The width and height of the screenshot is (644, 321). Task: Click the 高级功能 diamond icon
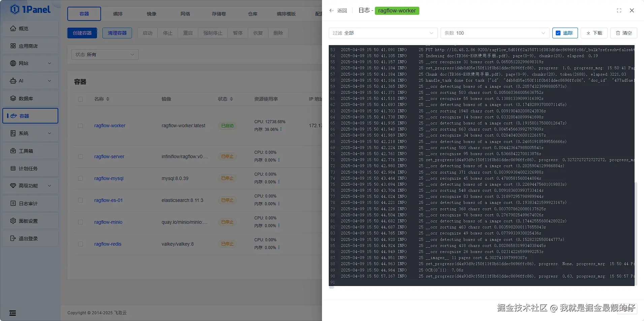click(x=13, y=186)
